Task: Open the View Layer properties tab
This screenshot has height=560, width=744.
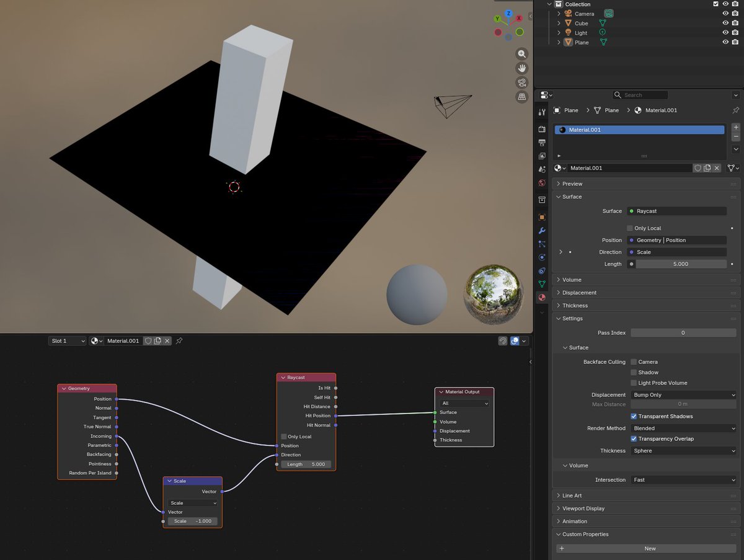Action: [542, 156]
